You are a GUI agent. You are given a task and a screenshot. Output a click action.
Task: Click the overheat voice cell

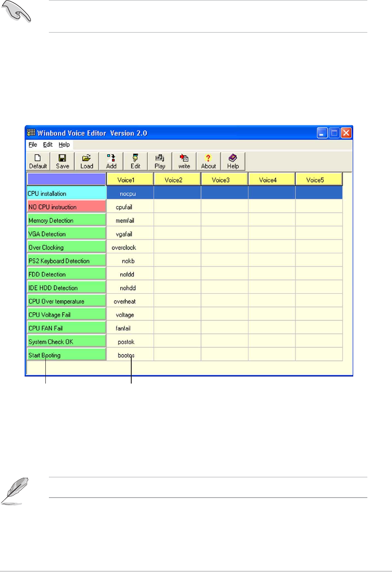pyautogui.click(x=130, y=301)
